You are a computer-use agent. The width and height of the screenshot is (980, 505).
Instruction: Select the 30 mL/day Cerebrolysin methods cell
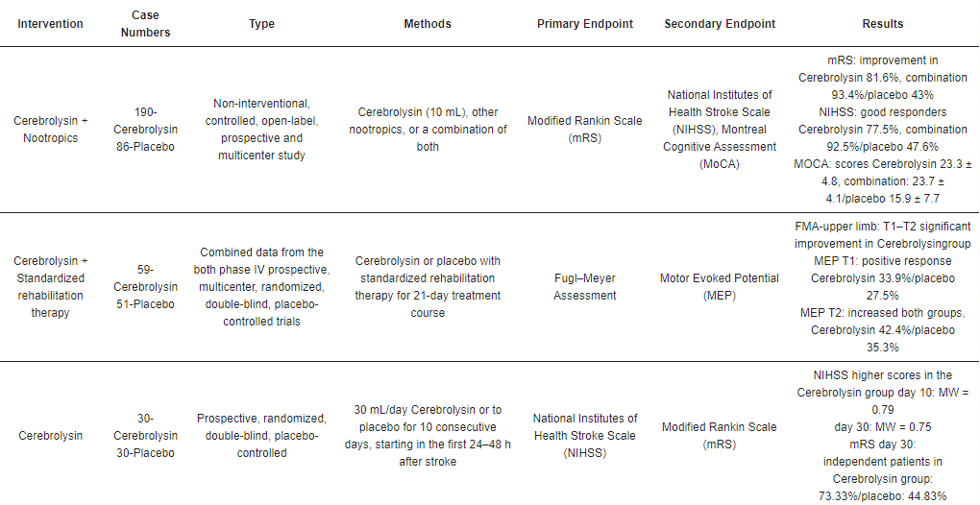tap(428, 435)
